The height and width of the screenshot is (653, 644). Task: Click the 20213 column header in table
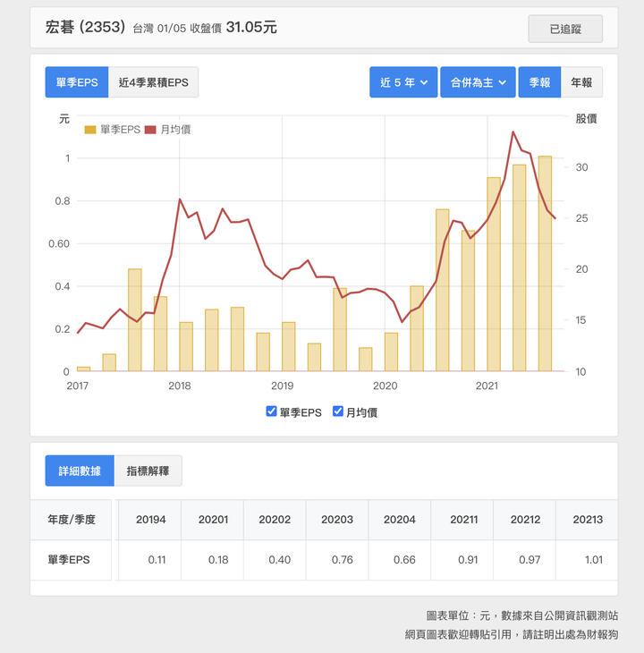(x=588, y=520)
